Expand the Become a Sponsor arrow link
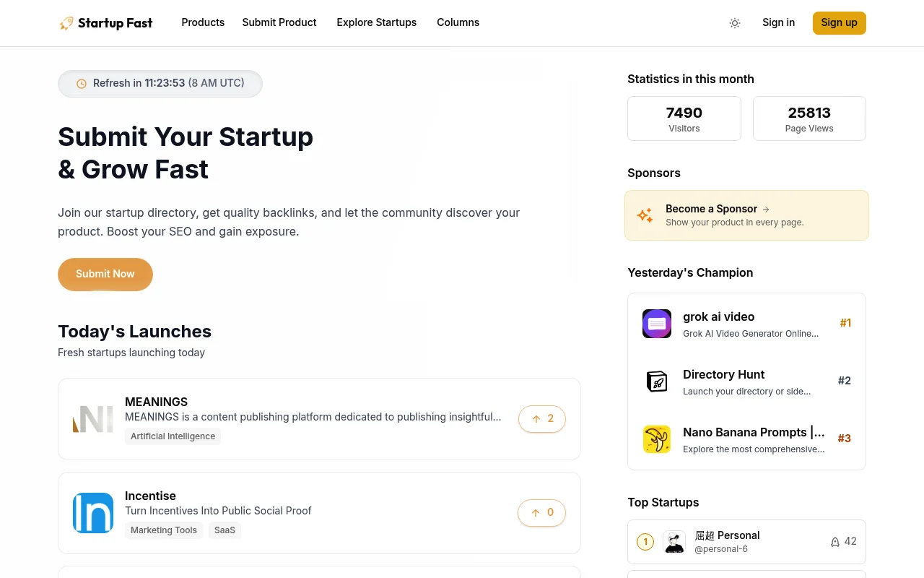This screenshot has height=578, width=924. click(x=765, y=209)
